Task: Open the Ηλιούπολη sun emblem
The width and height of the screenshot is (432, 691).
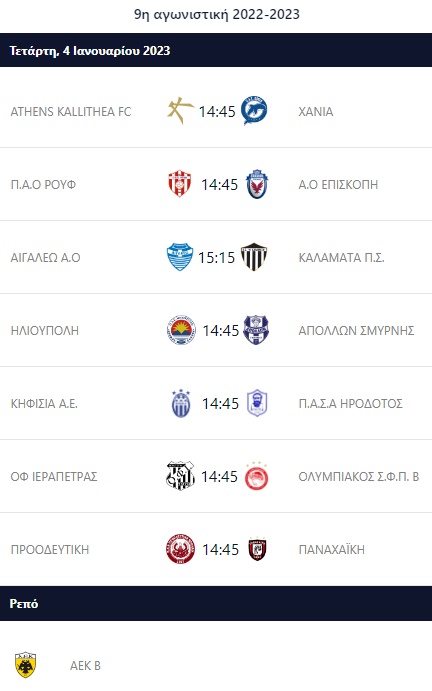Action: point(181,330)
